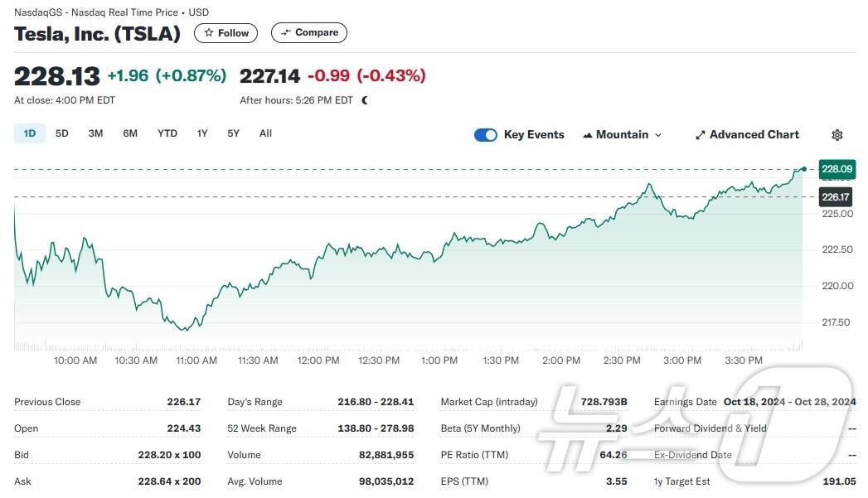Open chart settings gear icon

(837, 135)
